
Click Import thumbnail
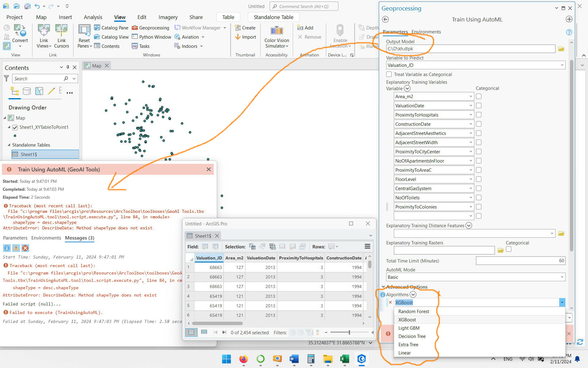(x=246, y=37)
